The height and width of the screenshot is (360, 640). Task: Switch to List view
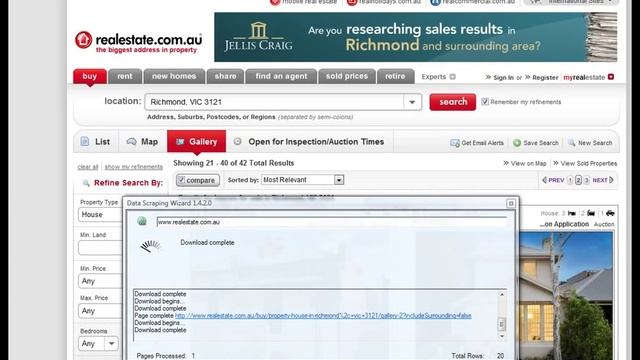(x=96, y=142)
